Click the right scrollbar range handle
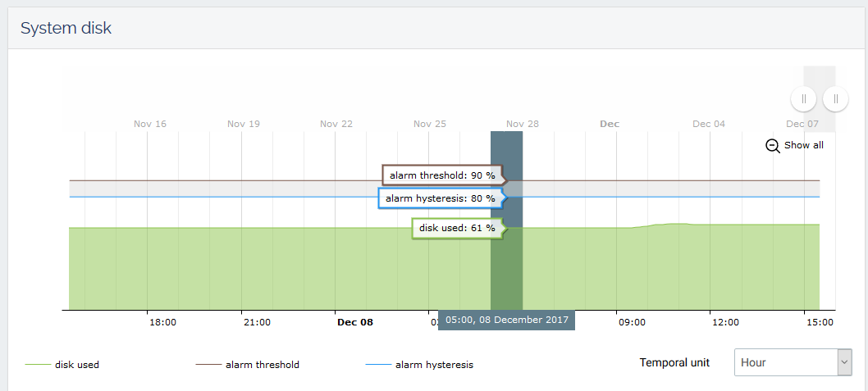Viewport: 868px width, 391px height. pyautogui.click(x=835, y=99)
